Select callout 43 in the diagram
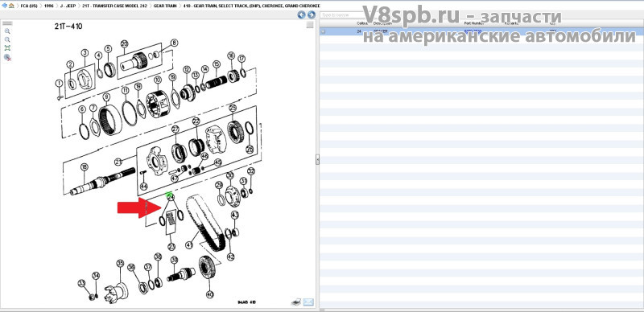 tap(235, 215)
